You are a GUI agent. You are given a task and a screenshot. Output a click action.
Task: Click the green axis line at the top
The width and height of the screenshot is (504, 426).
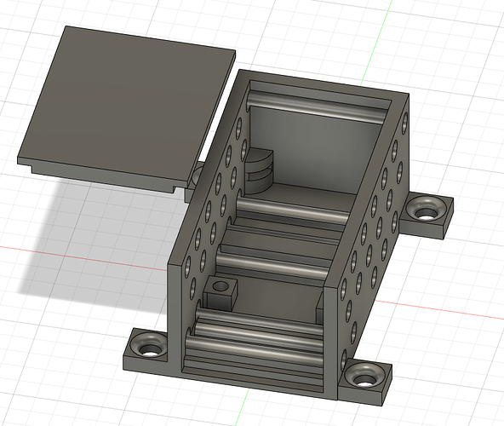(376, 43)
